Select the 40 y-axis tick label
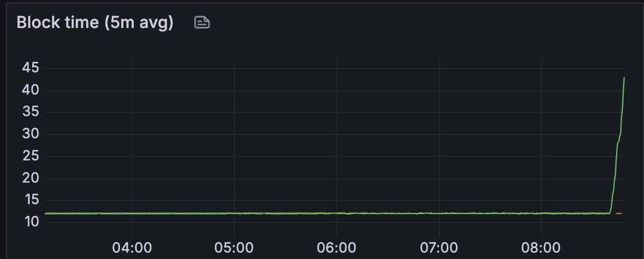 pyautogui.click(x=30, y=89)
